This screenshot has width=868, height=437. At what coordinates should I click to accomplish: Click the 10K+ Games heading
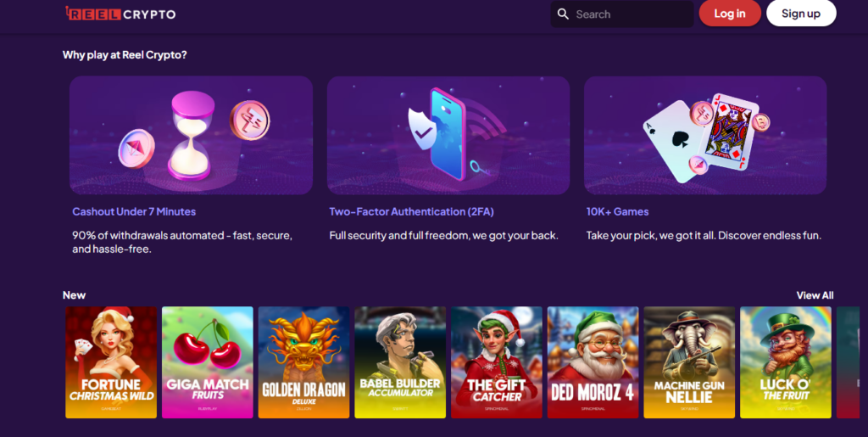point(617,211)
